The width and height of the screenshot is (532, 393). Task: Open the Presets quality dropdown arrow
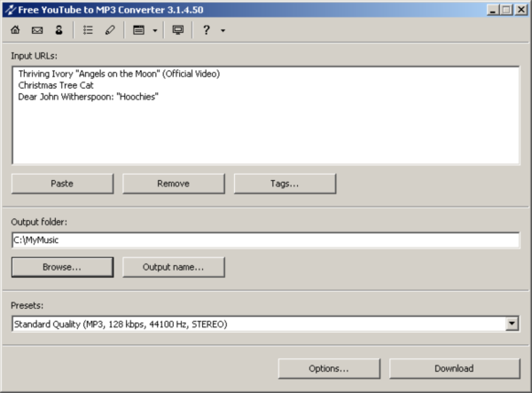[512, 324]
